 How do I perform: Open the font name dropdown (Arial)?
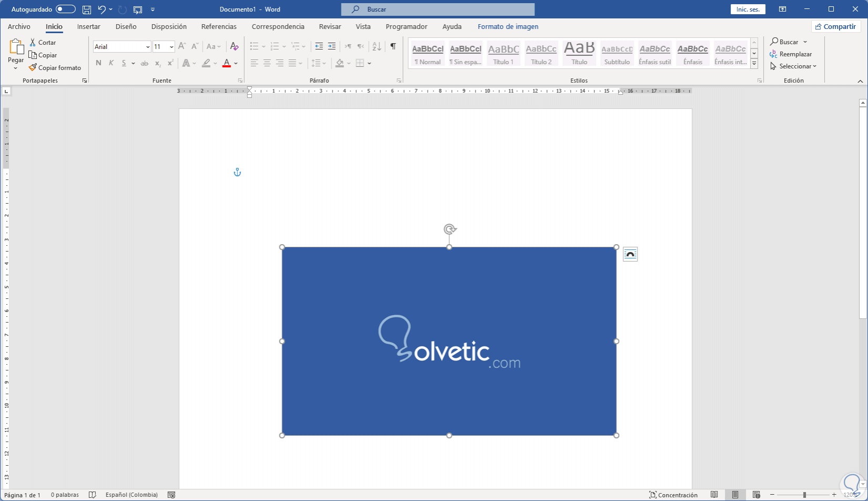[x=148, y=47]
